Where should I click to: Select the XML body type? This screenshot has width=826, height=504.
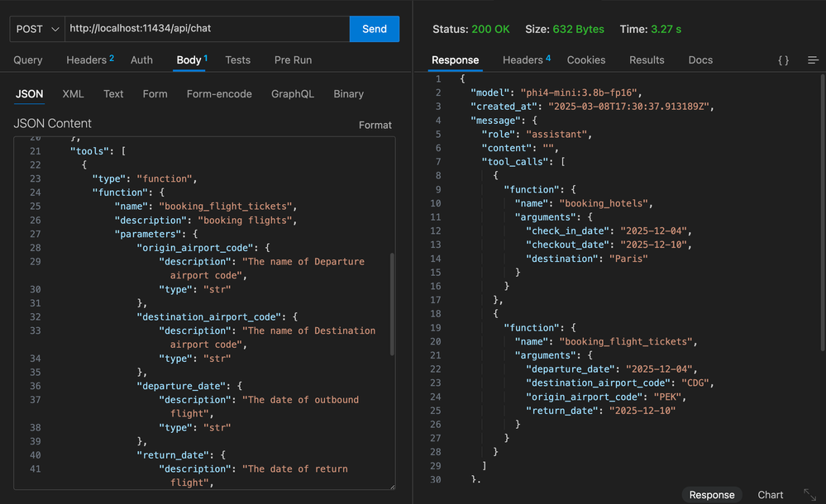point(73,94)
